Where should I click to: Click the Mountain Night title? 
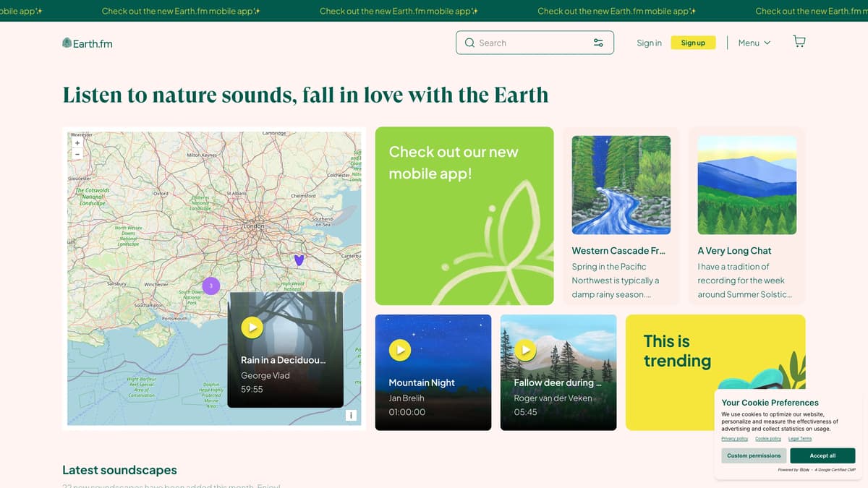pos(421,382)
